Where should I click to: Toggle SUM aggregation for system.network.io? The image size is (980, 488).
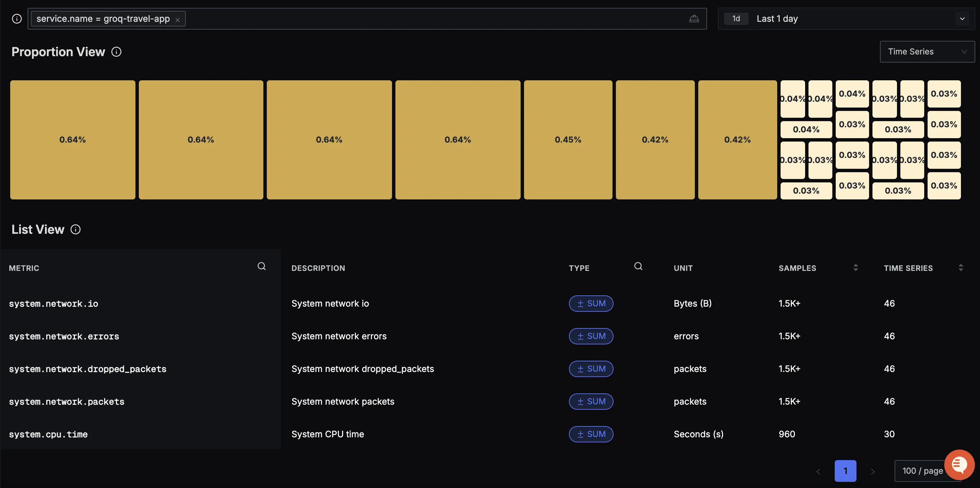coord(591,303)
